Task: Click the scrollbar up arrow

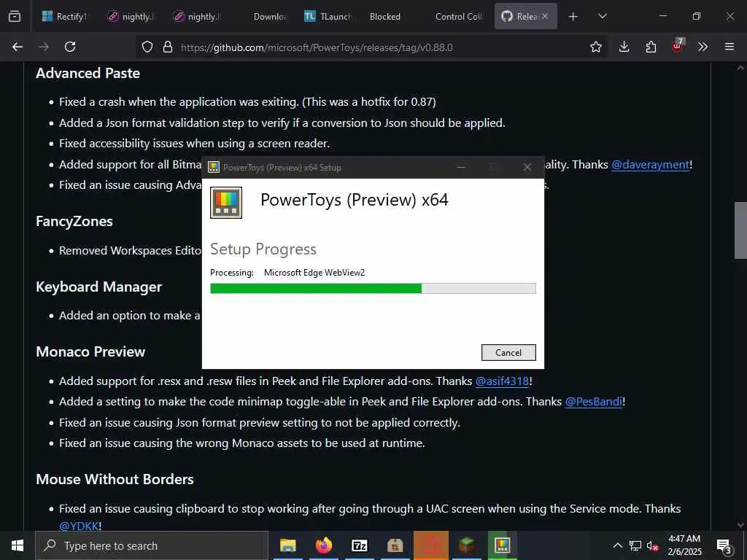Action: tap(740, 68)
